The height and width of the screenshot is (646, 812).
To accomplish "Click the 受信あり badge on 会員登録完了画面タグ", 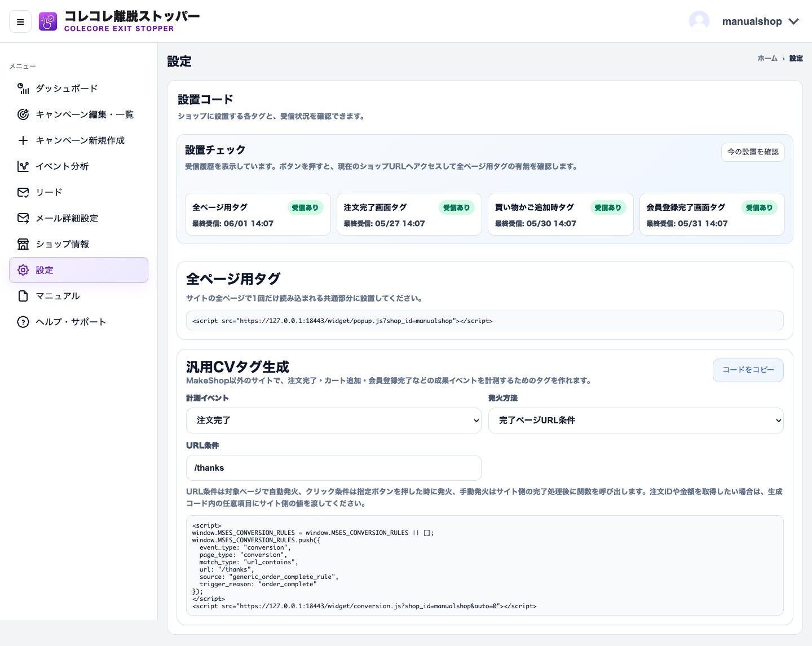I will (x=760, y=207).
